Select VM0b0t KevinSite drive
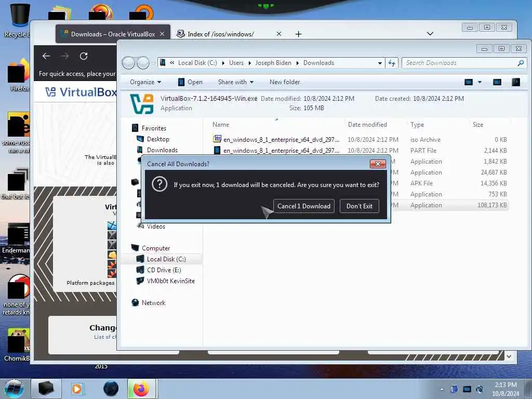Screen dimensions: 532x399 pos(170,281)
